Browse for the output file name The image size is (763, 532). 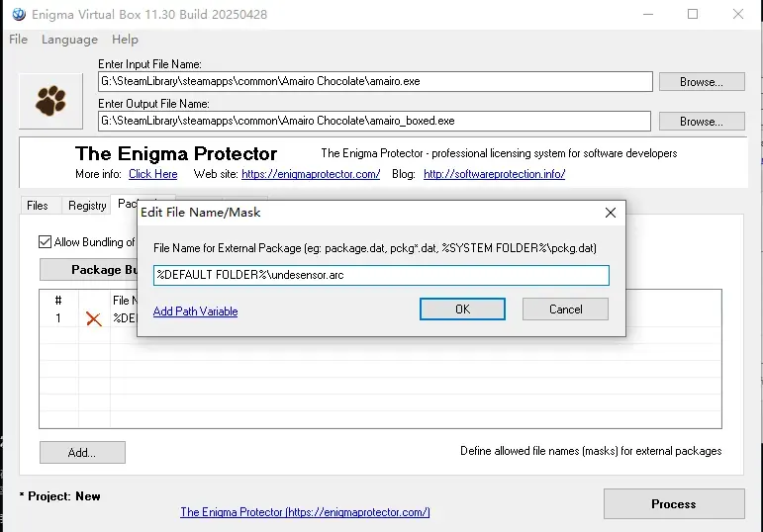(x=702, y=121)
